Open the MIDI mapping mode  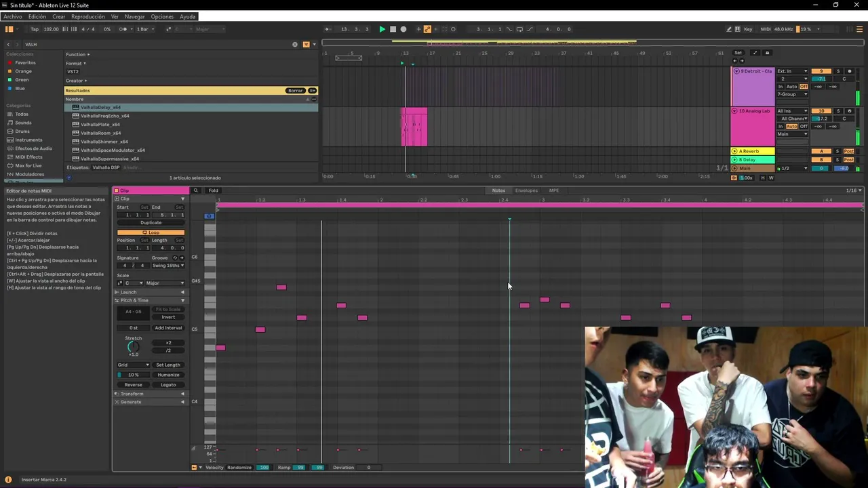tap(766, 29)
